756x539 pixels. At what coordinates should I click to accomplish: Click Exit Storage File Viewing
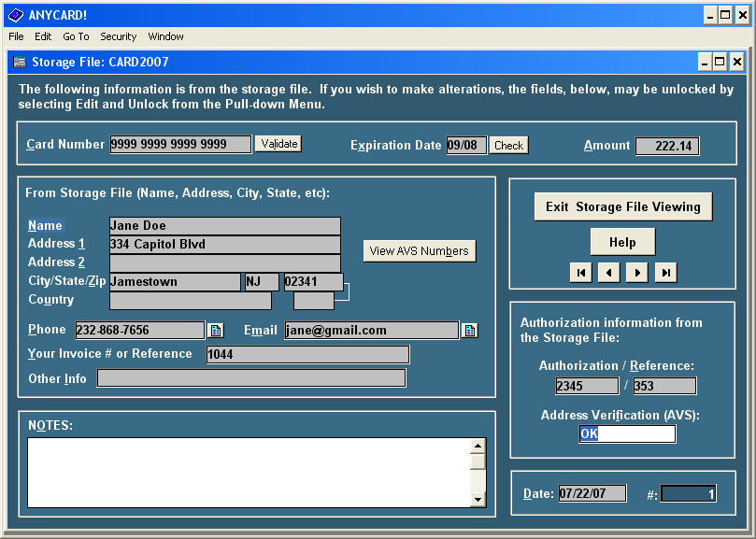623,206
